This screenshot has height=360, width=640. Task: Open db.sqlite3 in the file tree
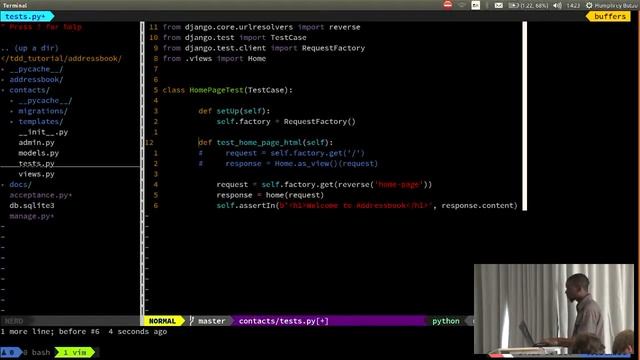coord(32,205)
